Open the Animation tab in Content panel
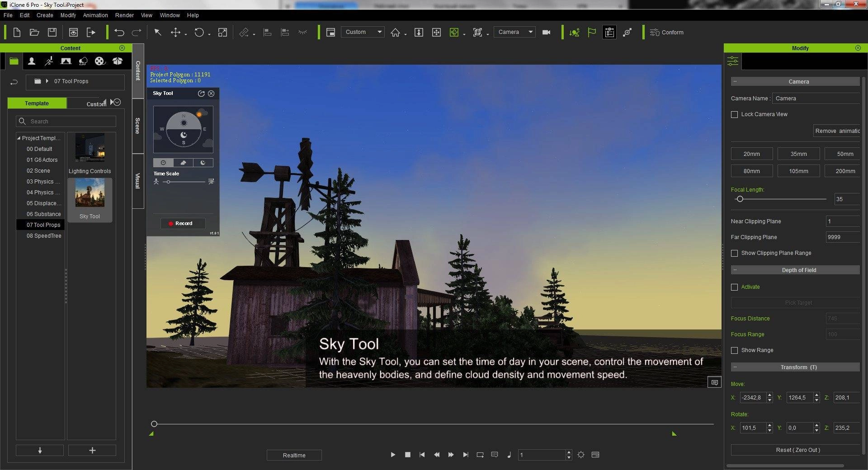Screen dimensions: 868x470 (x=49, y=61)
